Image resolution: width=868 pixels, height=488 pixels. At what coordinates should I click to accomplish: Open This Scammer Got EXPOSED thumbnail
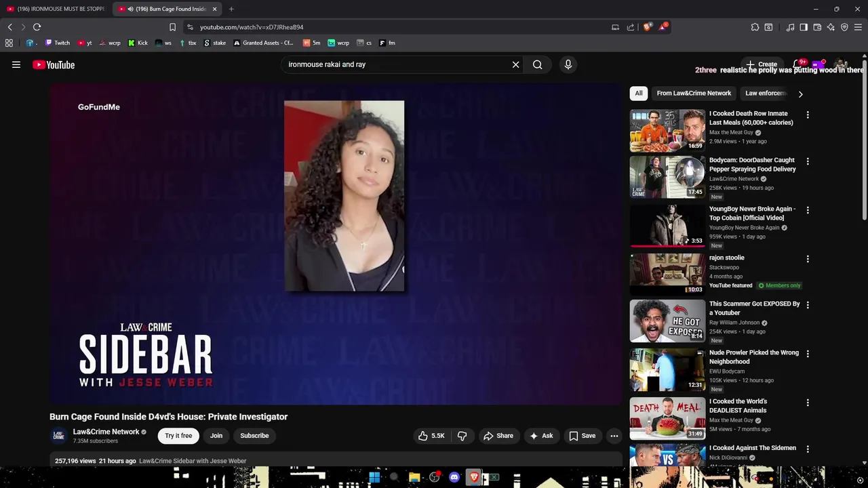pyautogui.click(x=667, y=321)
